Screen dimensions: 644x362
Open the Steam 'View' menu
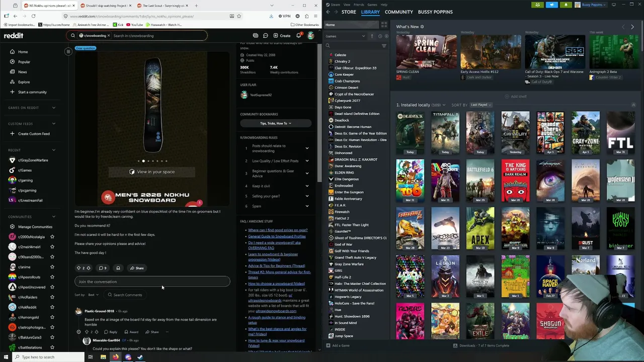coord(347,5)
